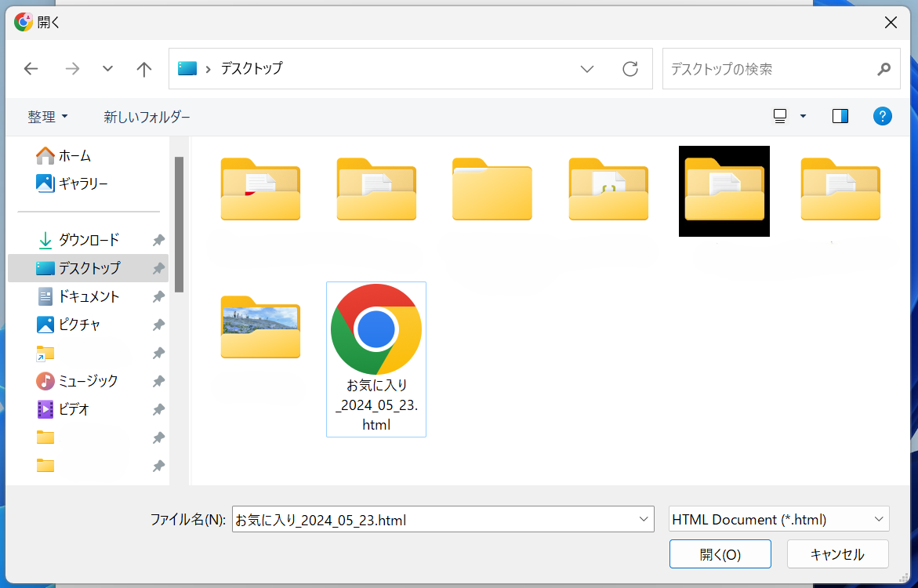Open the HTML Document (*.html) type dropdown
The height and width of the screenshot is (588, 918).
pos(778,520)
